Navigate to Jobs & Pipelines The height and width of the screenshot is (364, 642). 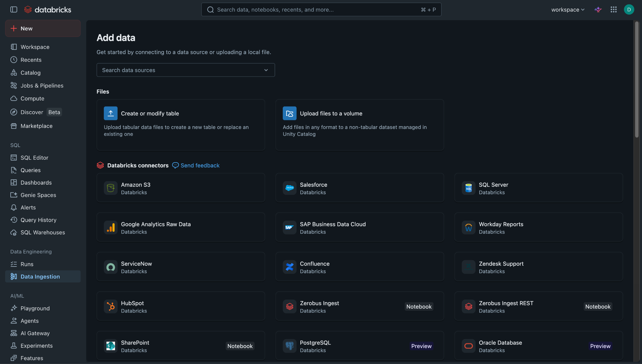point(43,86)
